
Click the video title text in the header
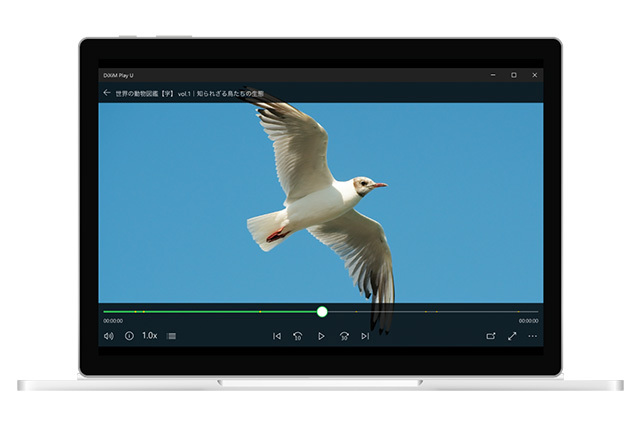click(190, 93)
